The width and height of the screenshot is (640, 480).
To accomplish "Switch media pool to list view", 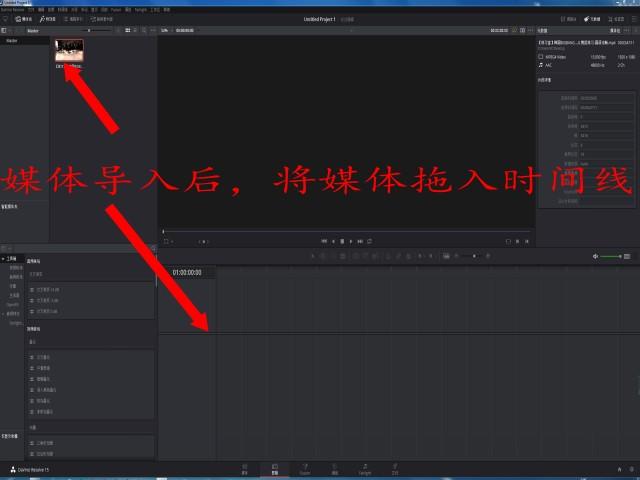I will click(136, 31).
